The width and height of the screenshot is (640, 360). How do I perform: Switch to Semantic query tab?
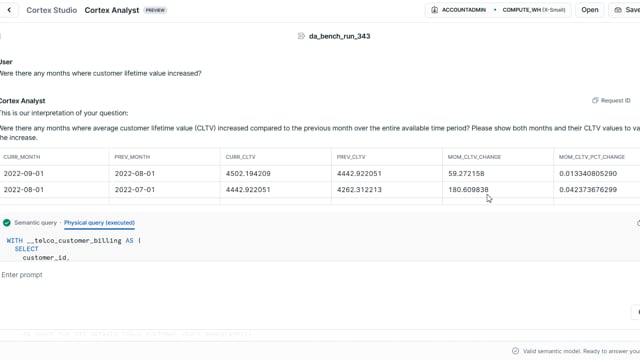(x=36, y=223)
